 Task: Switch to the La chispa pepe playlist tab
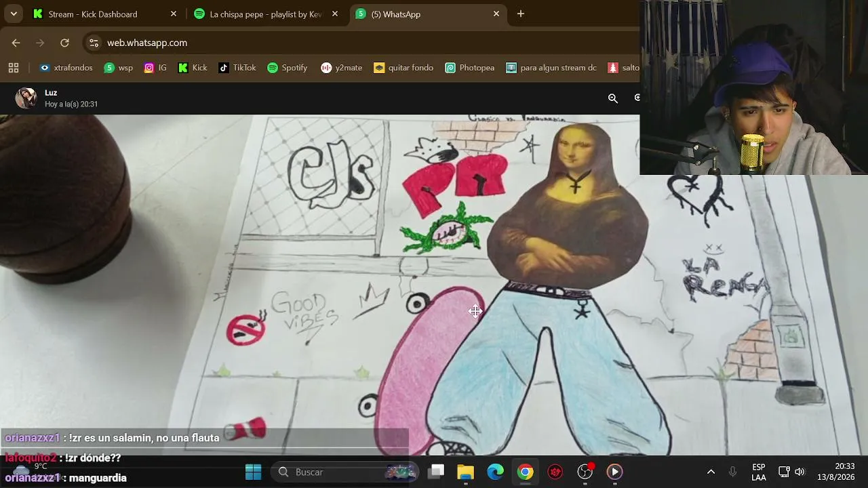[266, 14]
